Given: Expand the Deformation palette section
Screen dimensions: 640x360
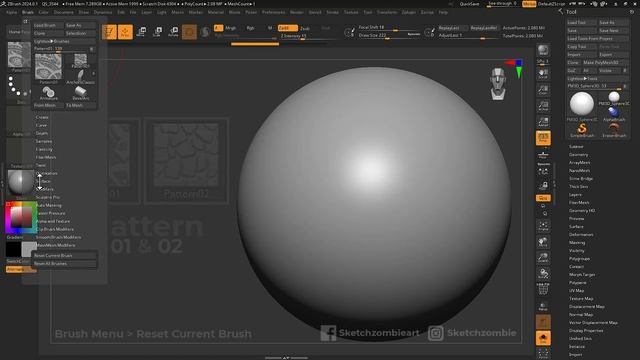Looking at the screenshot, I should (x=581, y=235).
